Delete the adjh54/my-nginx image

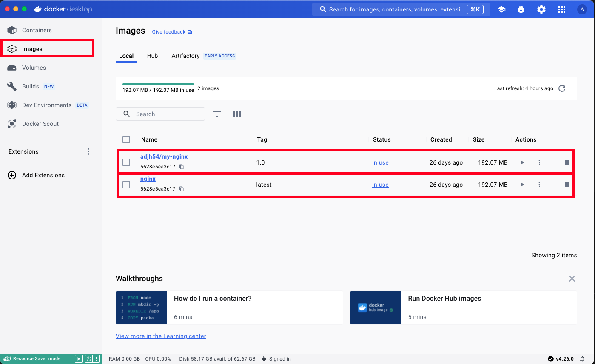pyautogui.click(x=567, y=162)
